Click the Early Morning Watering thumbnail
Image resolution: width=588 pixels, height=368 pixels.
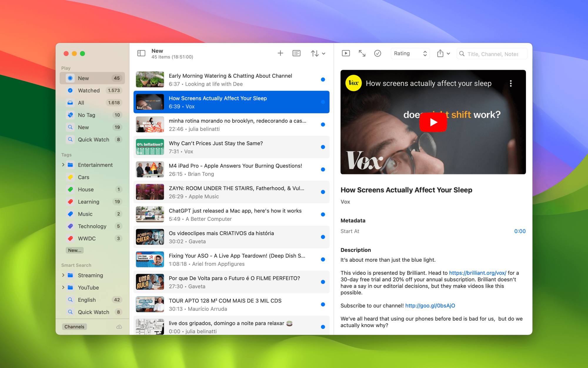[150, 79]
